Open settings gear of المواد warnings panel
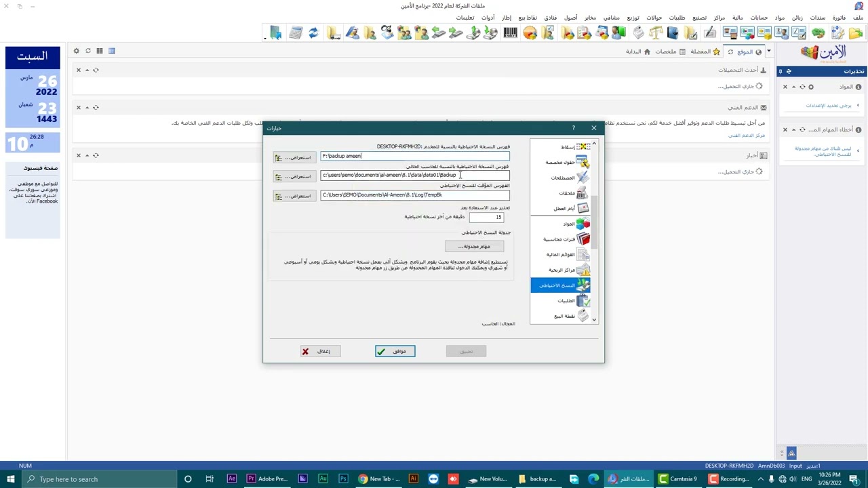 811,87
